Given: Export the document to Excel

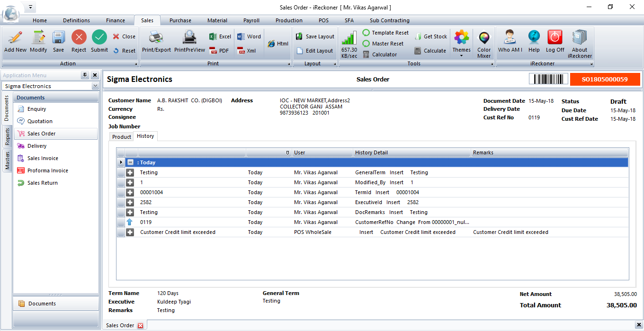Looking at the screenshot, I should 220,36.
